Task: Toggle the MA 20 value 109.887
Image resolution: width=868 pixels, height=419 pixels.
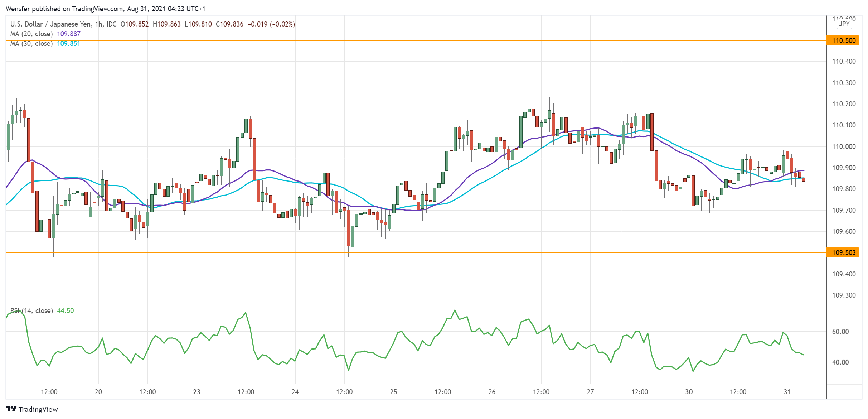Action: [x=69, y=34]
